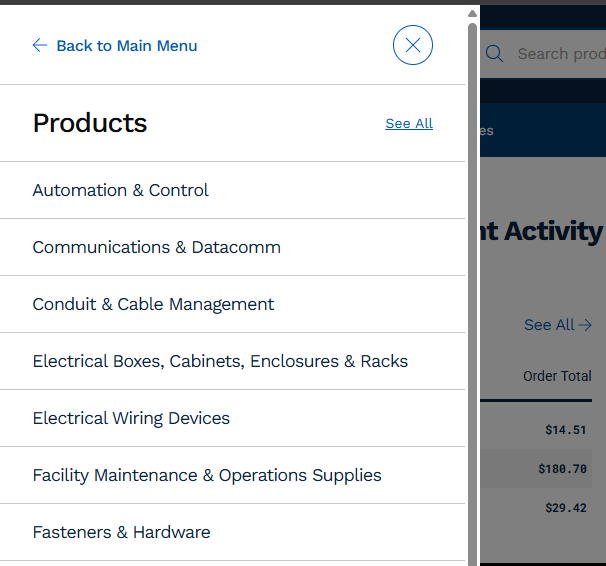Screen dimensions: 606x566
Task: Focus the Search products field
Action: 561,54
